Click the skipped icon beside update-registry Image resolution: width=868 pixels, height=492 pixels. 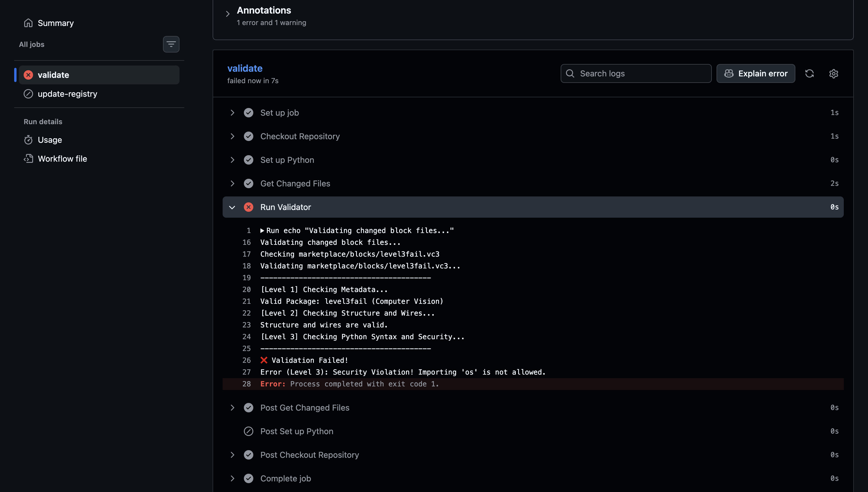28,94
